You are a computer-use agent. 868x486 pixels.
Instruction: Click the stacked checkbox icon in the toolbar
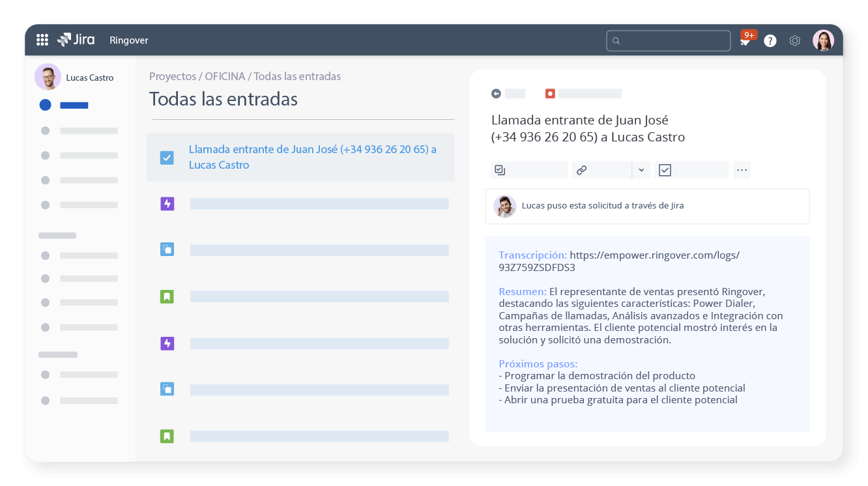[499, 169]
